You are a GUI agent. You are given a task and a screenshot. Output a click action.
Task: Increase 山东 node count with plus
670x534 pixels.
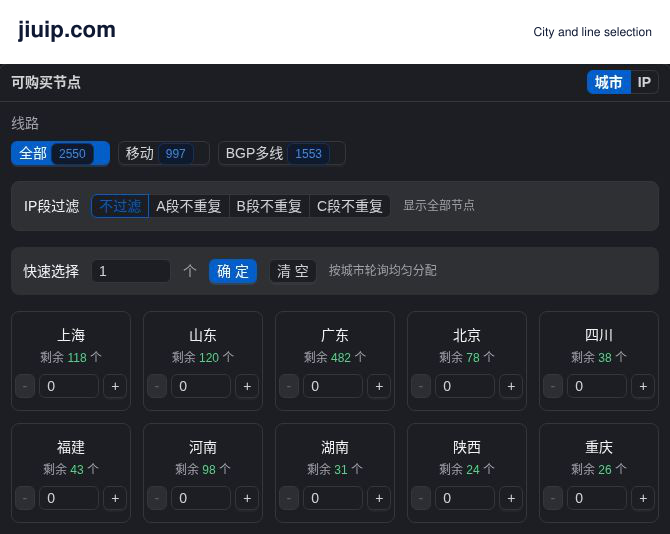(247, 386)
